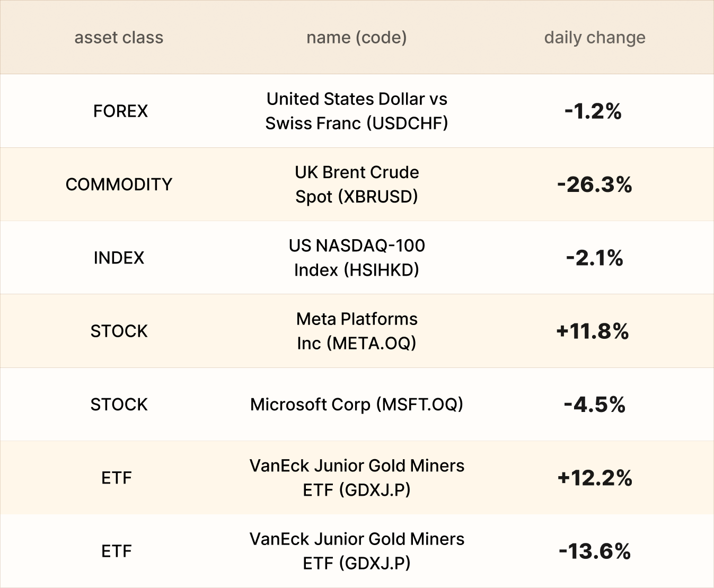The width and height of the screenshot is (714, 588).
Task: Open United States Dollar vs Swiss Franc (USDCHF)
Action: [356, 111]
